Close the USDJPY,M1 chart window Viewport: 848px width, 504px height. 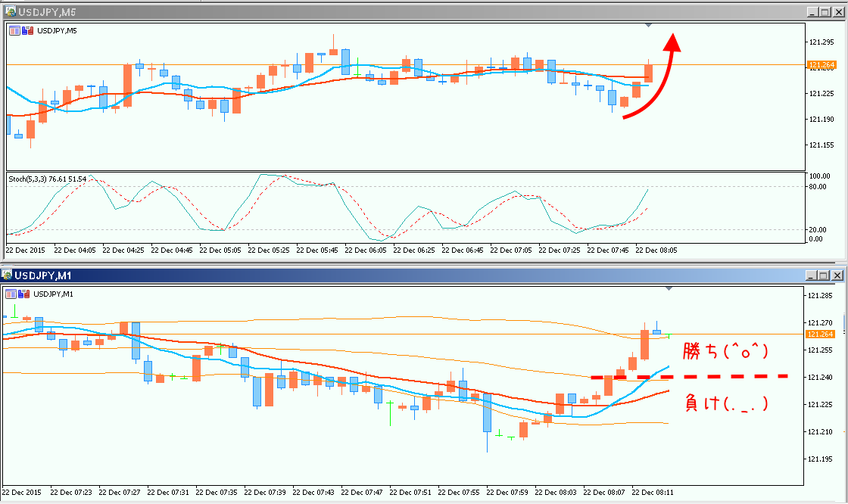tap(837, 275)
